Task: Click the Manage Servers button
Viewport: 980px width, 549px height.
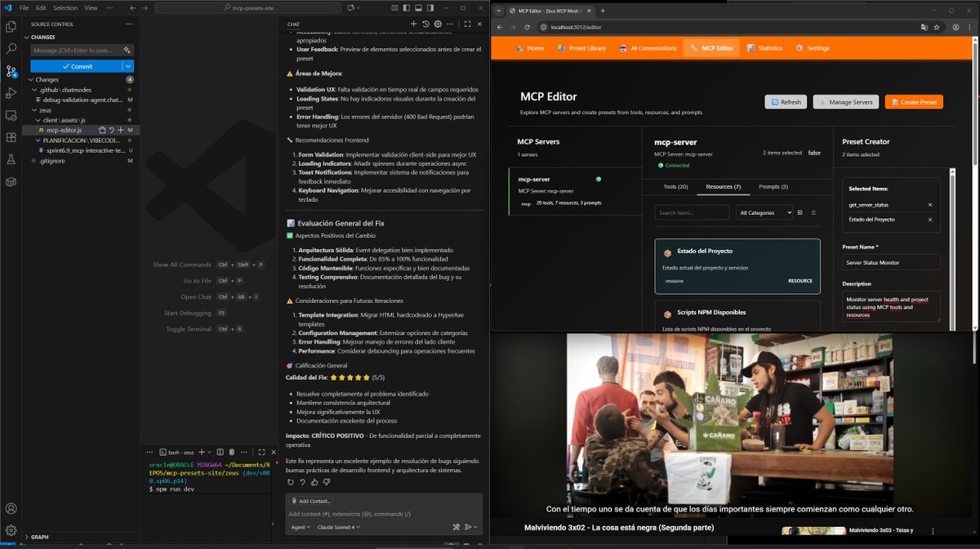Action: point(846,102)
